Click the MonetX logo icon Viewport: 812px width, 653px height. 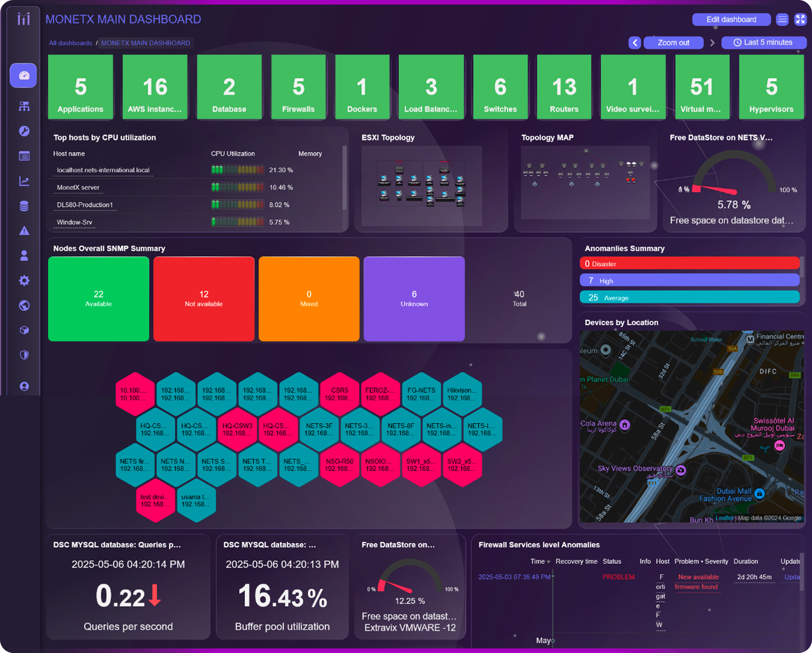(x=24, y=19)
